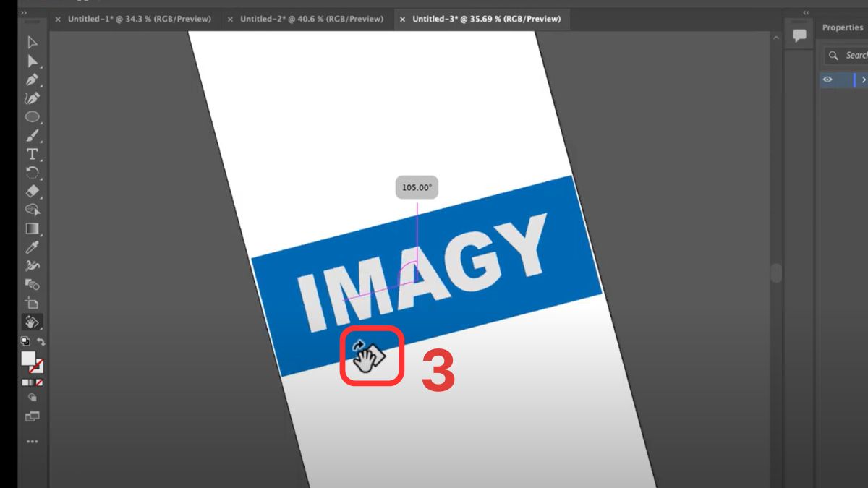This screenshot has height=488, width=868.
Task: Select the Artboard tool
Action: [x=32, y=303]
